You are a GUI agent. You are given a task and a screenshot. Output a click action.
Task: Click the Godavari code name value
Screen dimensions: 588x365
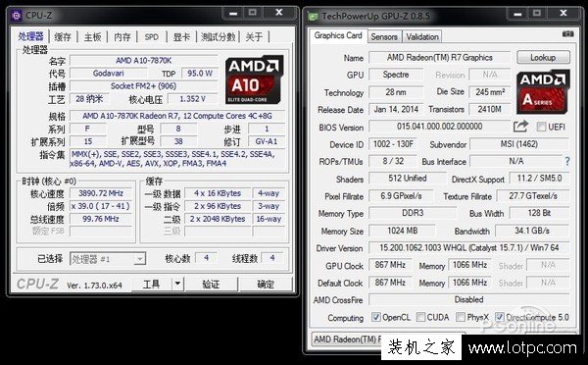[108, 74]
